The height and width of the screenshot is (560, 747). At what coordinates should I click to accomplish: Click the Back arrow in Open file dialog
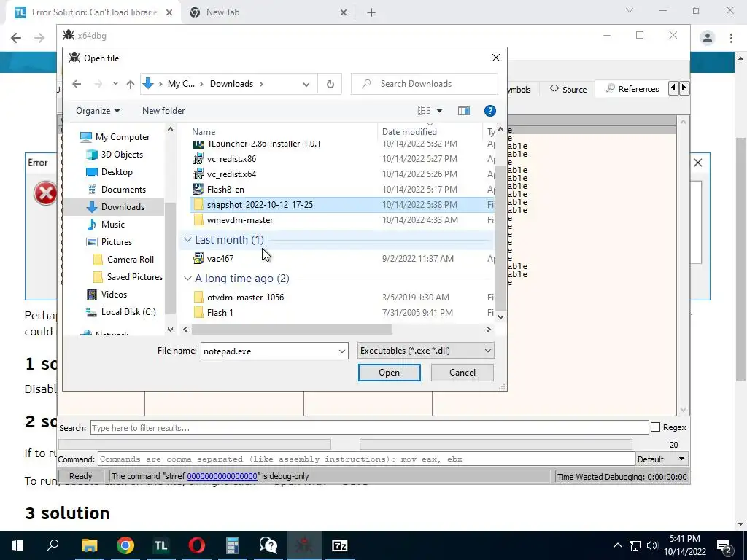(77, 84)
